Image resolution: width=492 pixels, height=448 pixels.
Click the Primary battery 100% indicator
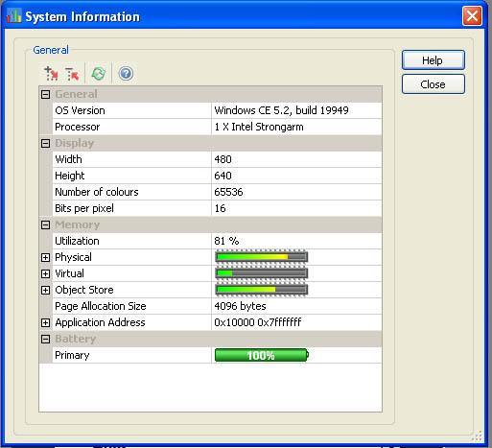[262, 355]
